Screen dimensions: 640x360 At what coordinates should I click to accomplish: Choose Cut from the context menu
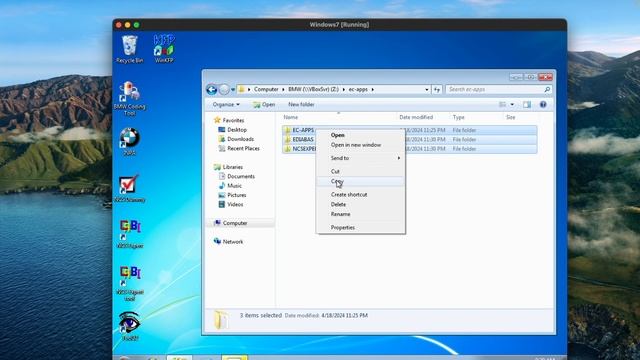point(361,171)
